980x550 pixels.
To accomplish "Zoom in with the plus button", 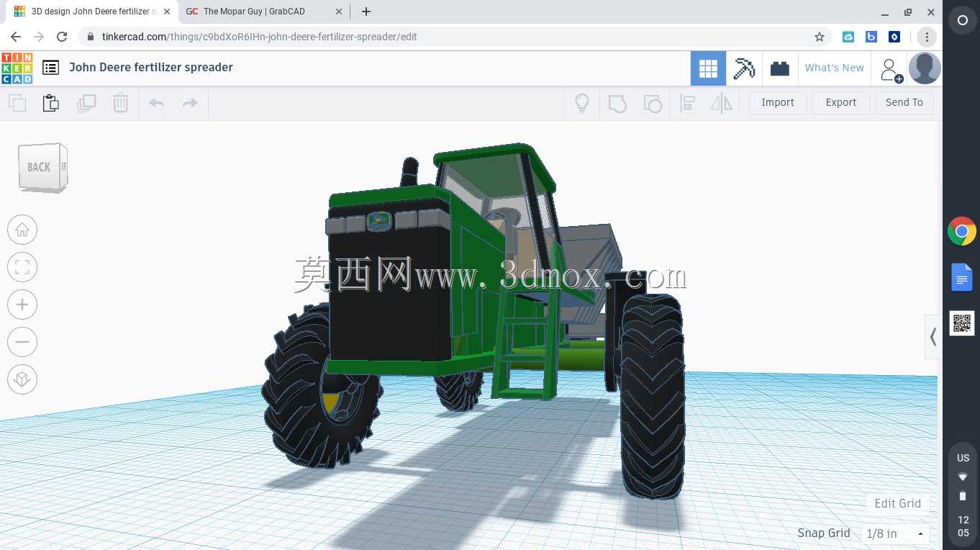I will tap(22, 305).
